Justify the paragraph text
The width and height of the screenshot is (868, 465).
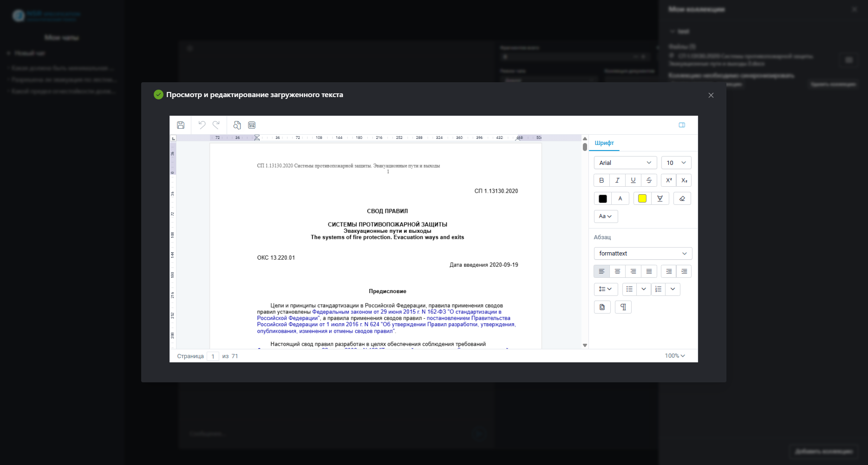coord(649,271)
